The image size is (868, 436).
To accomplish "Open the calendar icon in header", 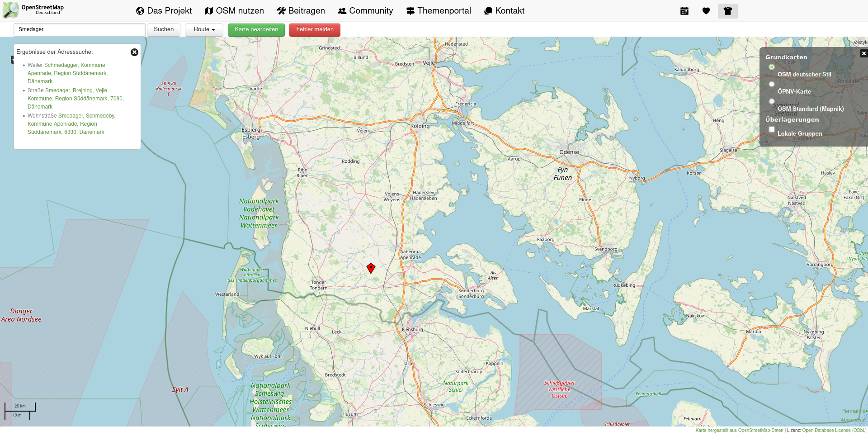I will click(x=684, y=11).
